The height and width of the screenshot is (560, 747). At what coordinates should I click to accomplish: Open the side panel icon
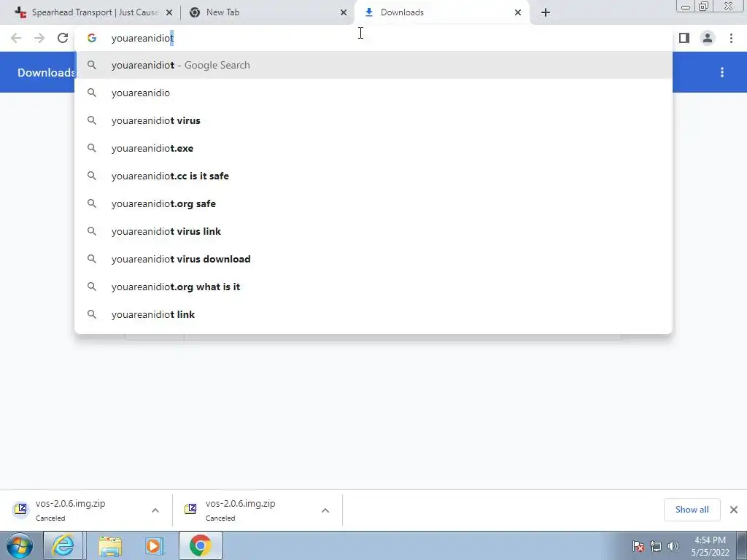[684, 38]
